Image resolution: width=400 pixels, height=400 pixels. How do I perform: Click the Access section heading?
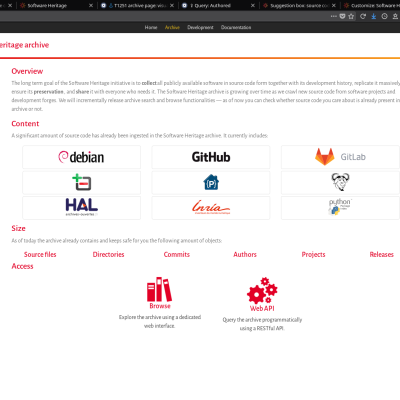[22, 266]
